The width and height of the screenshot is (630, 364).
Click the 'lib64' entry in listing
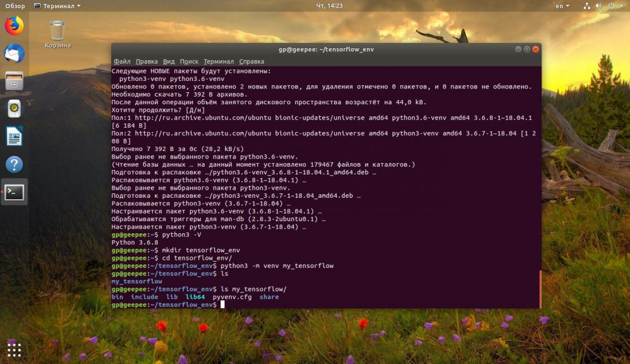tap(195, 297)
